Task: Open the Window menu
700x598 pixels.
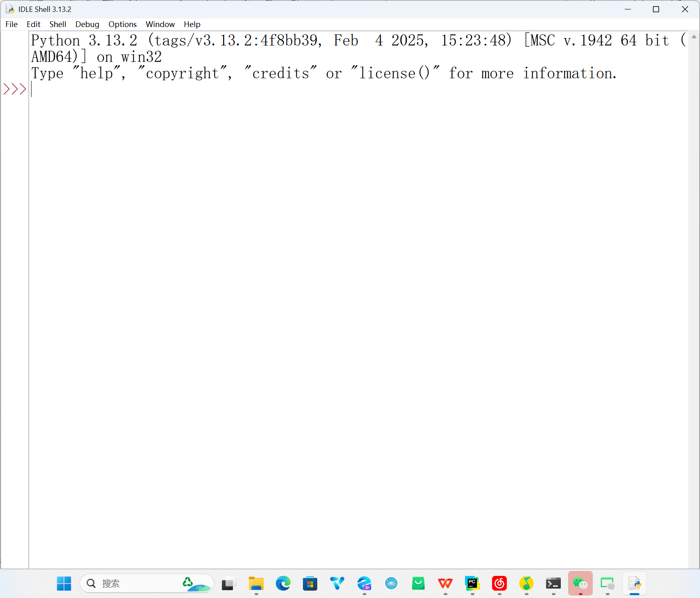Action: 160,24
